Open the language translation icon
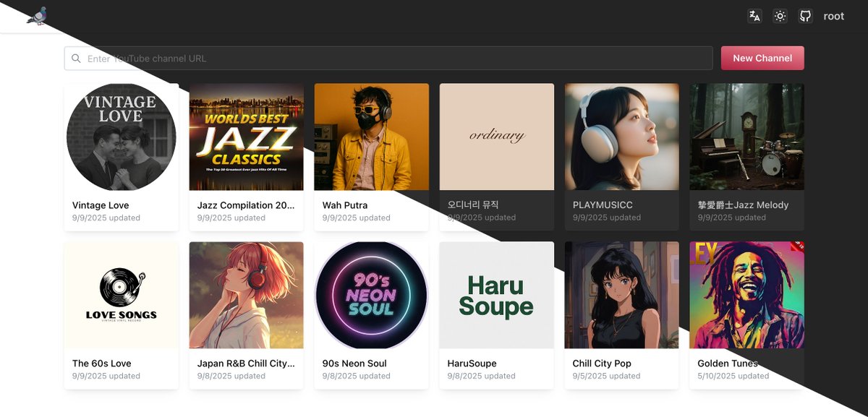Viewport: 868px width, 417px height. [754, 16]
